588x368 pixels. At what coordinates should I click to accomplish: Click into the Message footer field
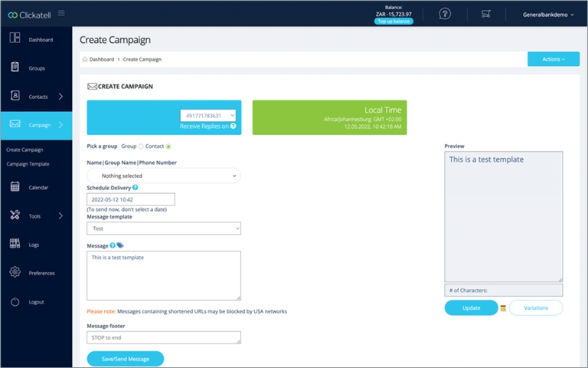point(164,337)
